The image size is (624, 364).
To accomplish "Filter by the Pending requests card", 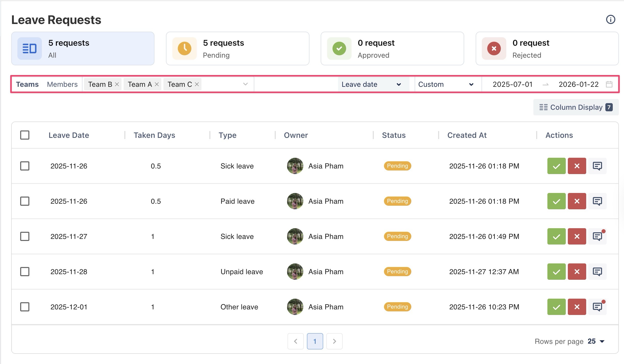I will pos(237,48).
